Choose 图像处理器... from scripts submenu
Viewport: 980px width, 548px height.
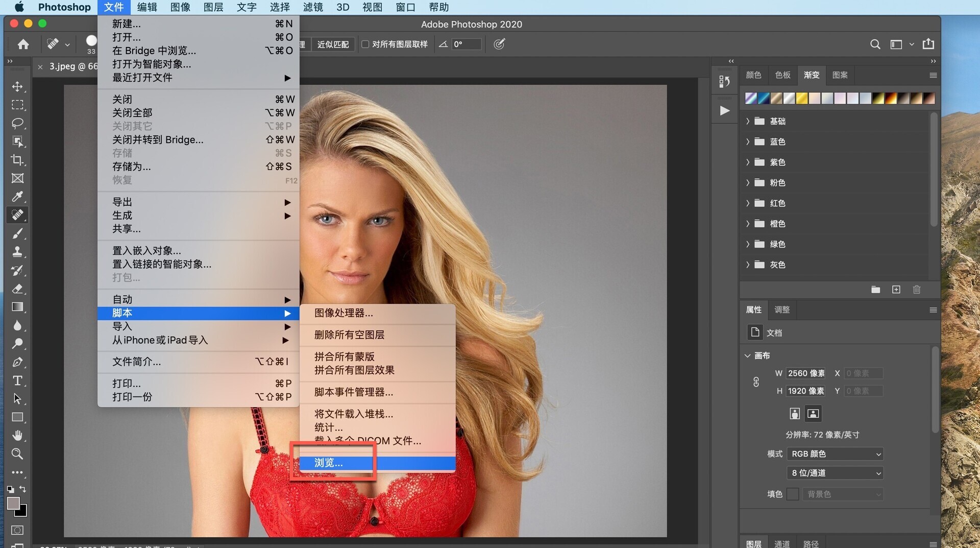(378, 313)
